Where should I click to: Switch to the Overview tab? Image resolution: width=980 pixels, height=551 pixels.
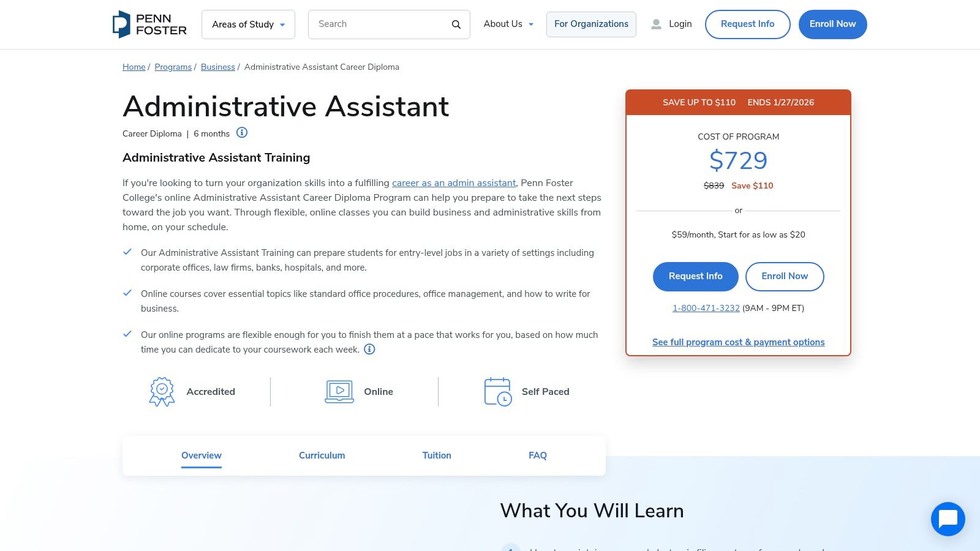[x=202, y=455]
